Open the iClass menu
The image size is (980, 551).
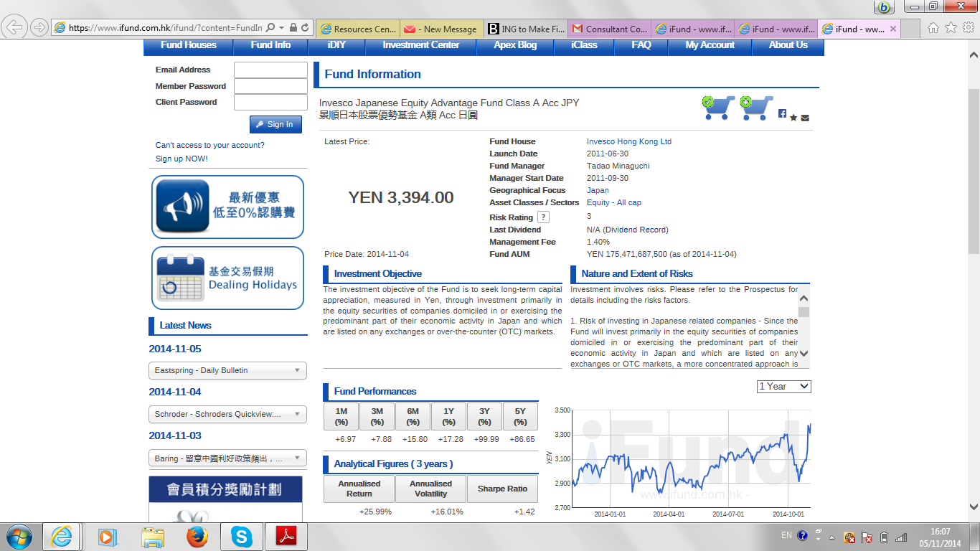click(584, 45)
